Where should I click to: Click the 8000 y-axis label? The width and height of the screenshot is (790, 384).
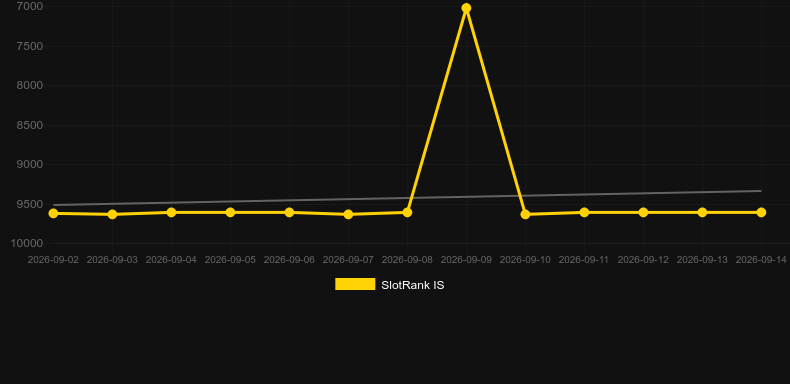(x=30, y=85)
